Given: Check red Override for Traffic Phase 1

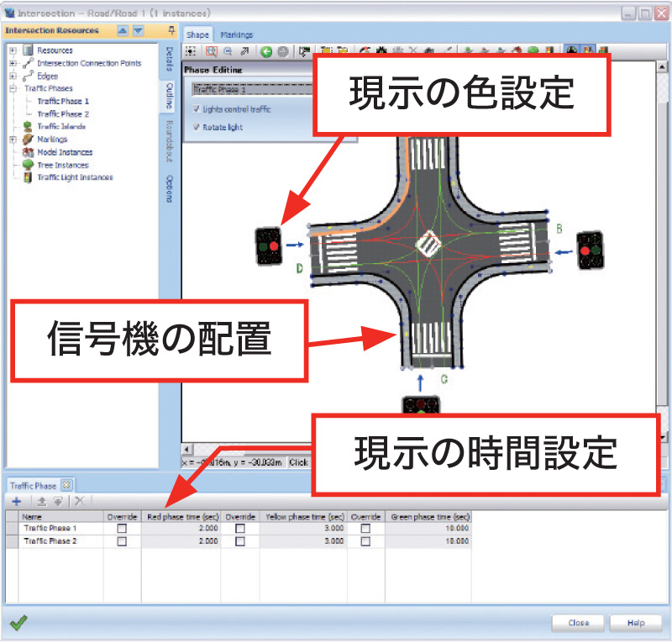Looking at the screenshot, I should 122,529.
